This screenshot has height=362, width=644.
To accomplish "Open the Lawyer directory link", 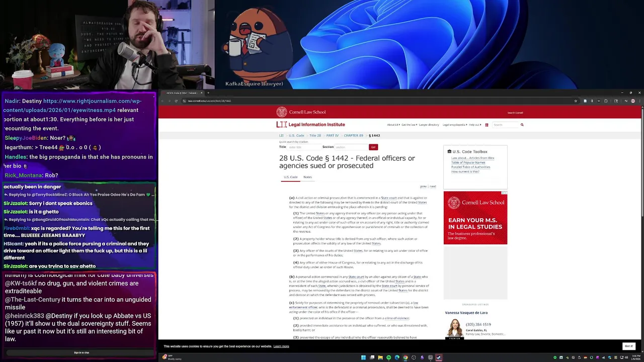I will 429,125.
